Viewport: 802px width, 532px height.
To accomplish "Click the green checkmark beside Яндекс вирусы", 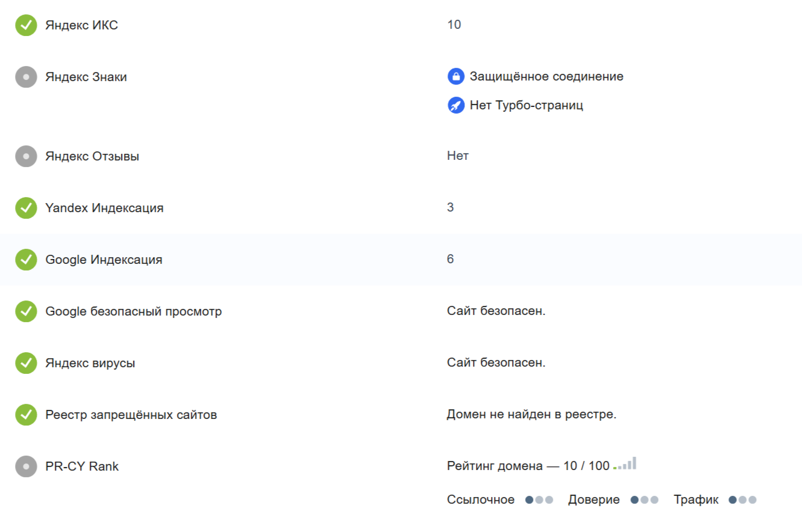I will pos(26,363).
